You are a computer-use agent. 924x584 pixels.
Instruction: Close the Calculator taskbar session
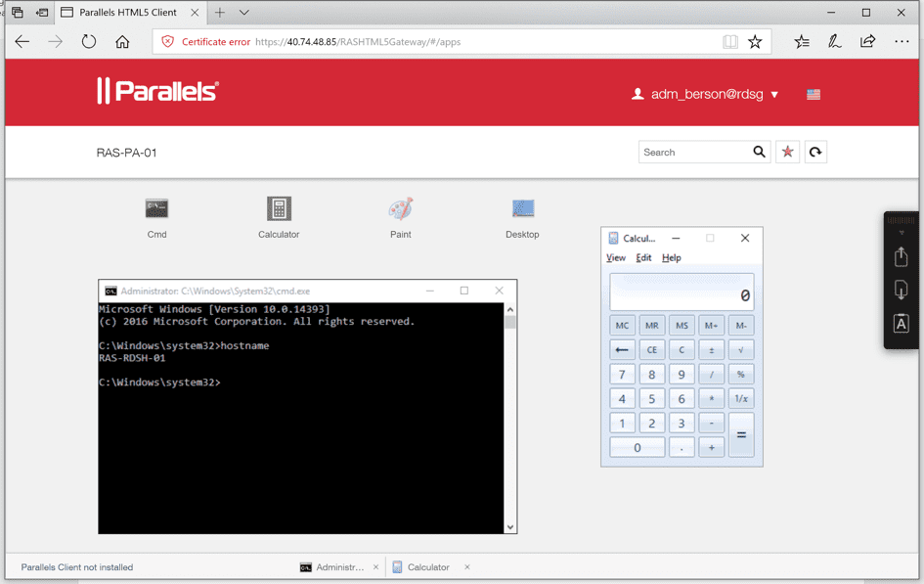click(466, 567)
